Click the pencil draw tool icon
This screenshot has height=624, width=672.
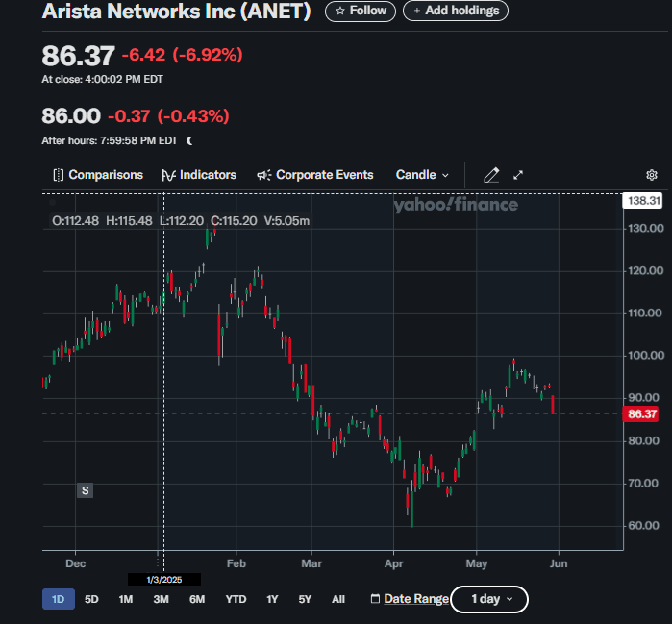coord(491,175)
